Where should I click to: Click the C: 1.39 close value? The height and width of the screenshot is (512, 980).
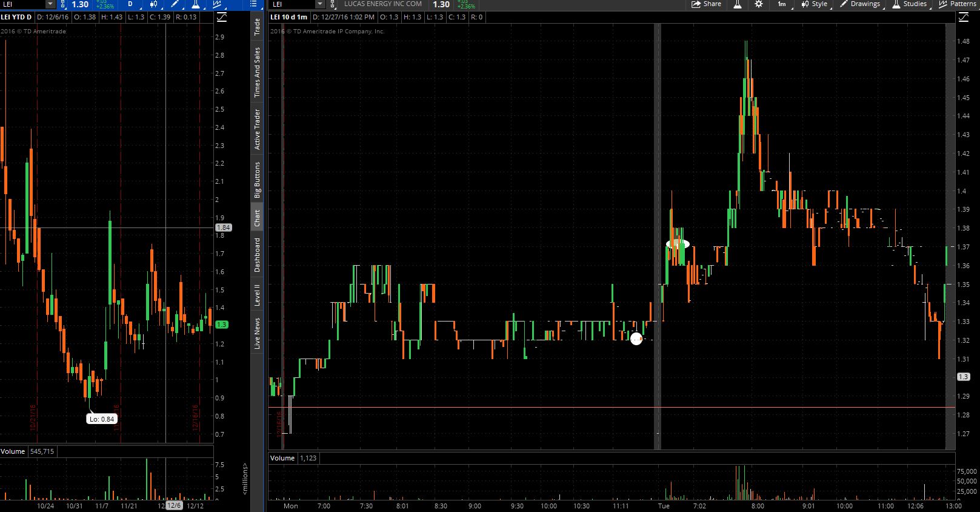[x=160, y=17]
